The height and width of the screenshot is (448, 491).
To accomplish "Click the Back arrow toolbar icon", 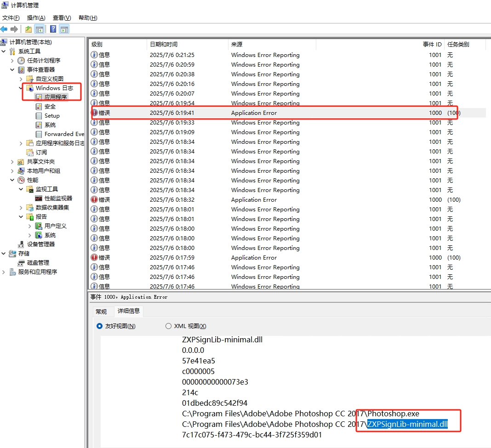I will click(x=4, y=29).
